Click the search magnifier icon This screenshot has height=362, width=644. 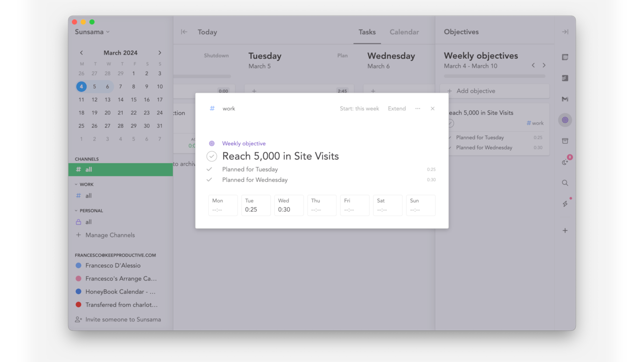[565, 183]
